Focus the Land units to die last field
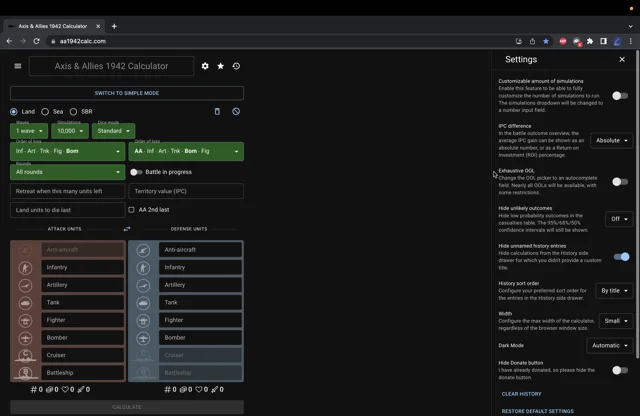This screenshot has height=416, width=640. point(68,210)
